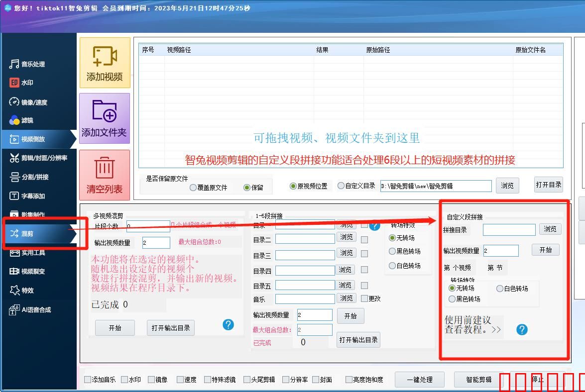Select 视频倒放 in the sidebar
The height and width of the screenshot is (392, 585).
pyautogui.click(x=39, y=139)
